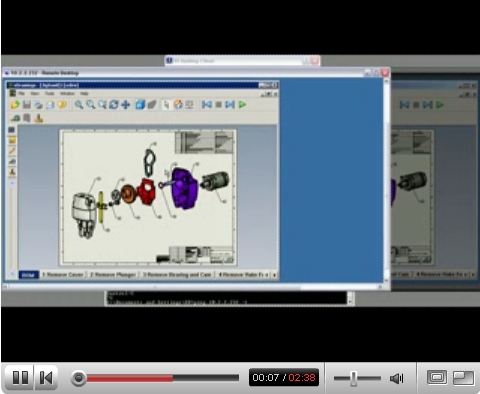Open the File menu in eDrawings

[x=22, y=94]
